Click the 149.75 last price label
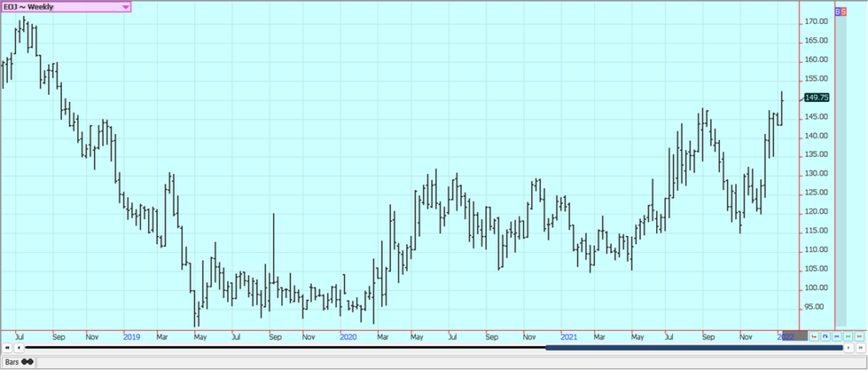 816,97
